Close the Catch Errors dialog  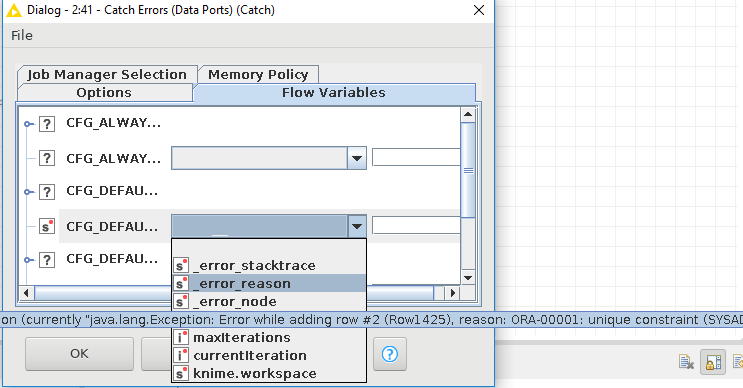(x=479, y=10)
